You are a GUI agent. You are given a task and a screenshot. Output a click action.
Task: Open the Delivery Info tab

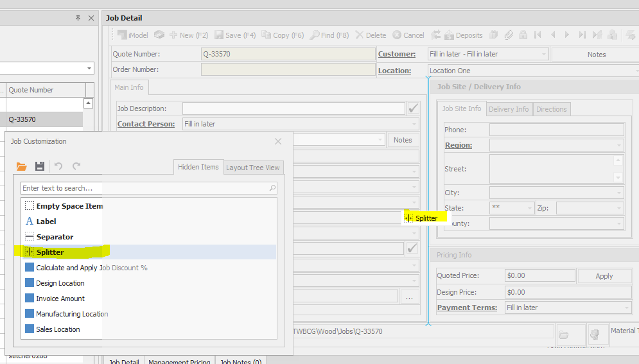509,109
